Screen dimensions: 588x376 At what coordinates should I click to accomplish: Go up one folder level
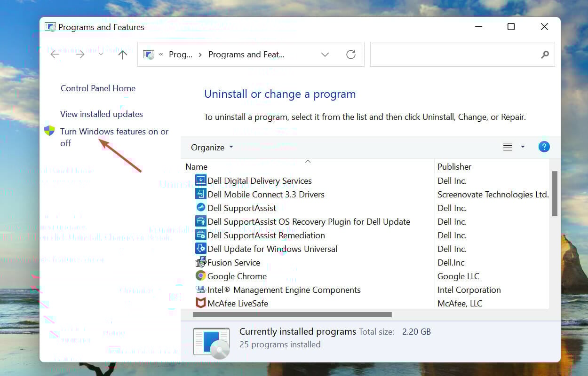(x=123, y=55)
